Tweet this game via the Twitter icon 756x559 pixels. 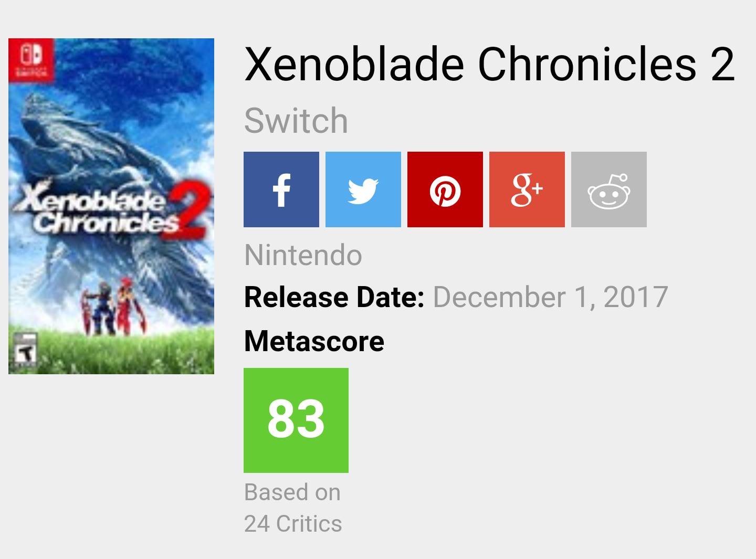(363, 189)
